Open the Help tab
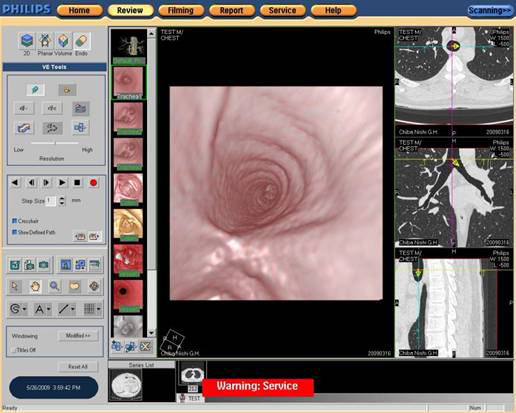The width and height of the screenshot is (516, 413). [333, 11]
